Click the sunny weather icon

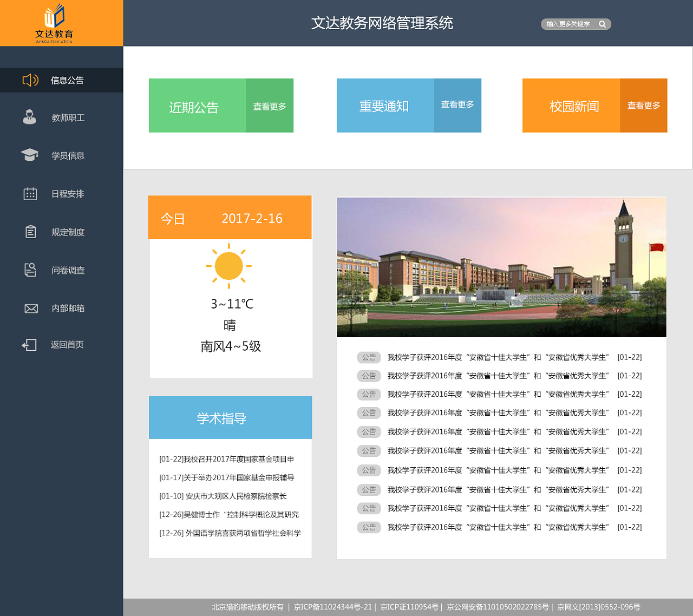[x=229, y=266]
